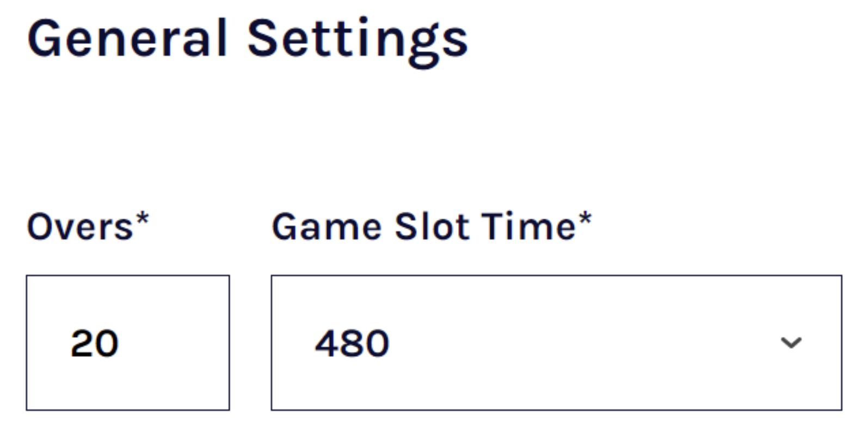Click the down arrow beside 480

[790, 342]
